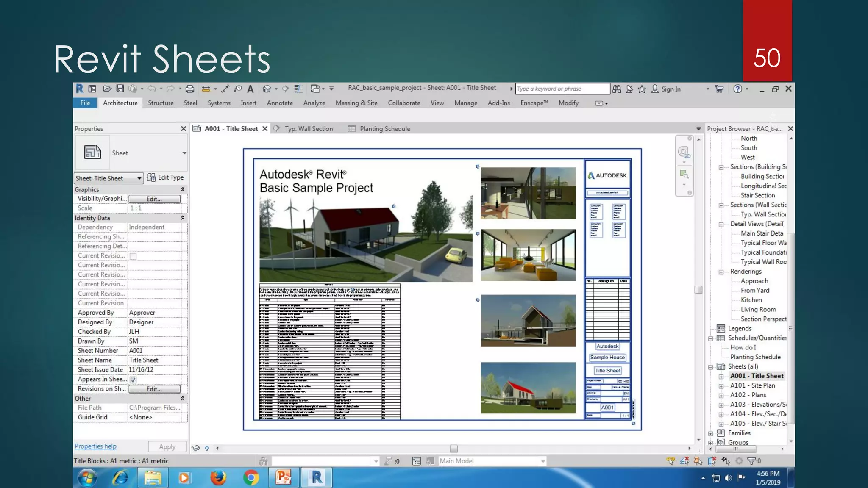Collapse the Schedules/Quantities tree node

(711, 338)
